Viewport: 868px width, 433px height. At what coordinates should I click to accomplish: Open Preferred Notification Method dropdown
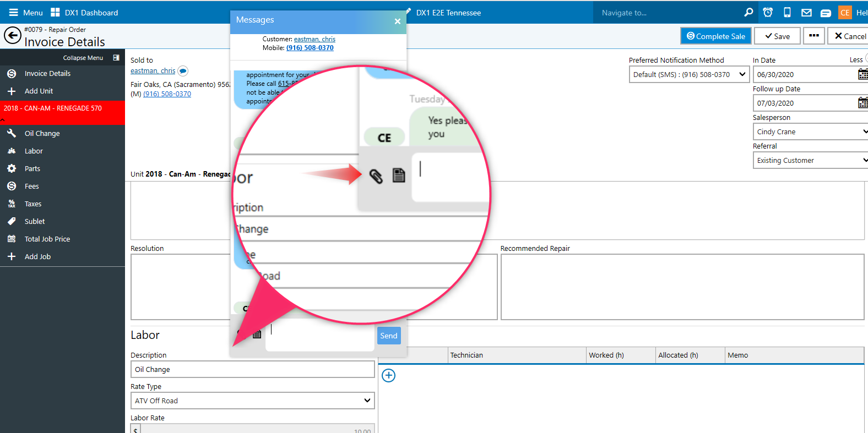click(689, 74)
